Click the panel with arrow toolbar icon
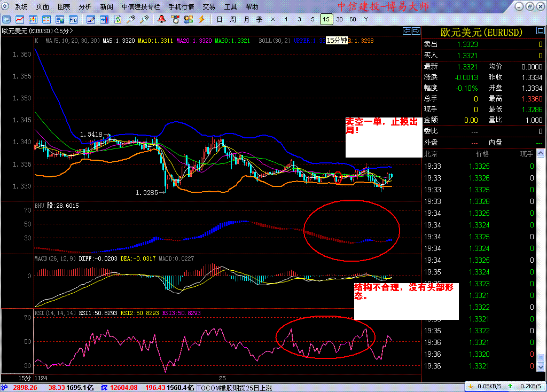 point(104,20)
